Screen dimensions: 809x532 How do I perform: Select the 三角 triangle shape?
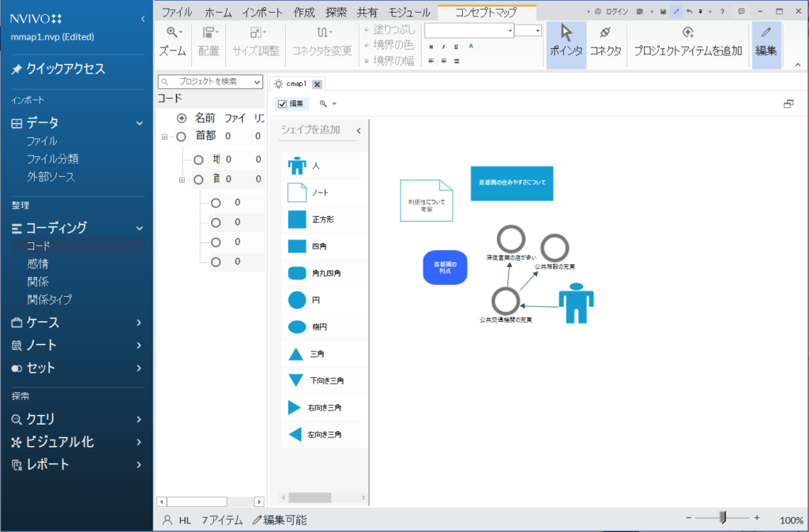click(x=296, y=354)
